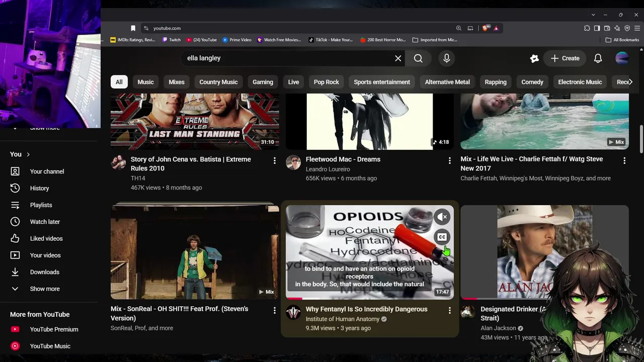Open options for SonReal mix
Screen dimensions: 644x362
[274, 311]
